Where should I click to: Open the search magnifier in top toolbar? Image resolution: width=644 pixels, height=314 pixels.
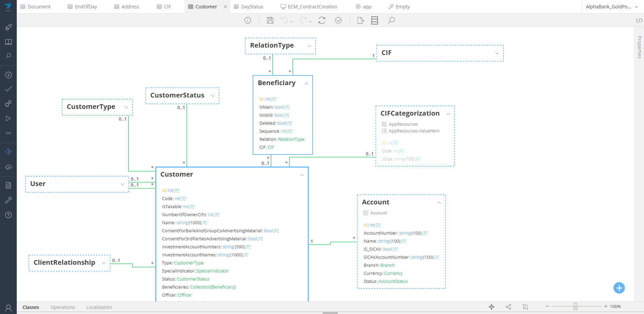tap(391, 20)
